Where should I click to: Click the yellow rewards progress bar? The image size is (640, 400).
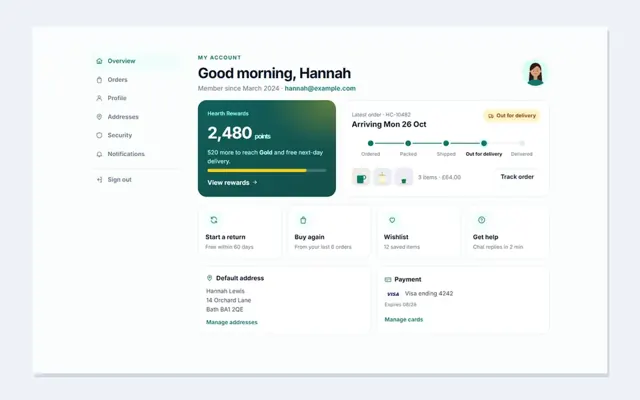pos(267,171)
